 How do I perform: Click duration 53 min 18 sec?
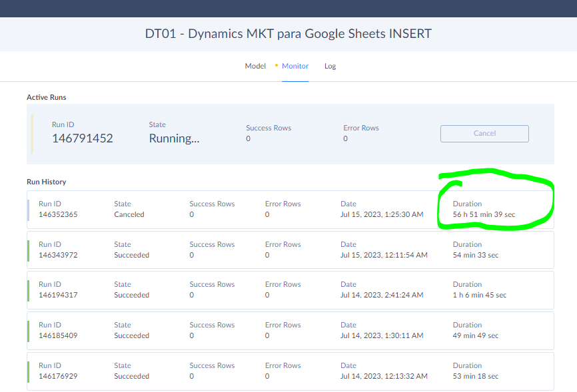[476, 376]
